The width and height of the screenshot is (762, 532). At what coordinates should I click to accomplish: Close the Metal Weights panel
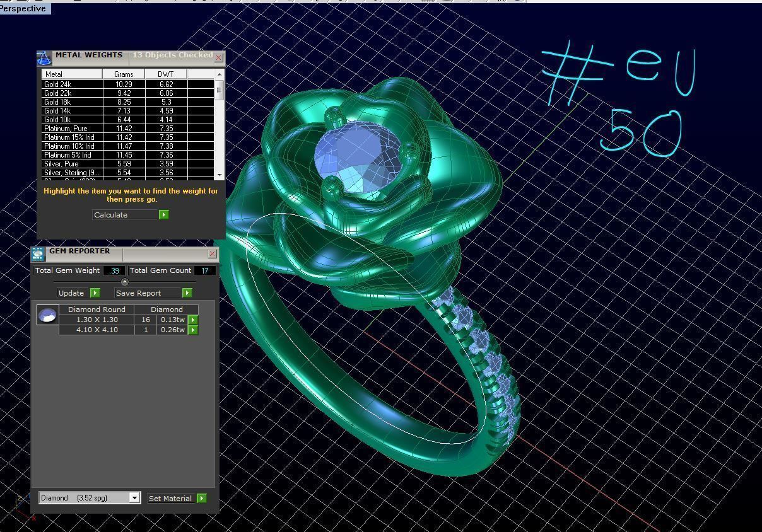(x=219, y=57)
